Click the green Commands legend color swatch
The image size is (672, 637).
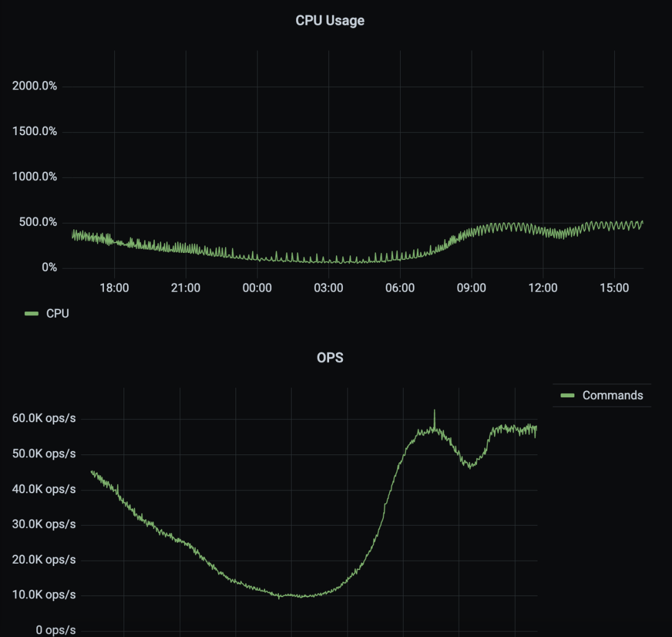567,395
